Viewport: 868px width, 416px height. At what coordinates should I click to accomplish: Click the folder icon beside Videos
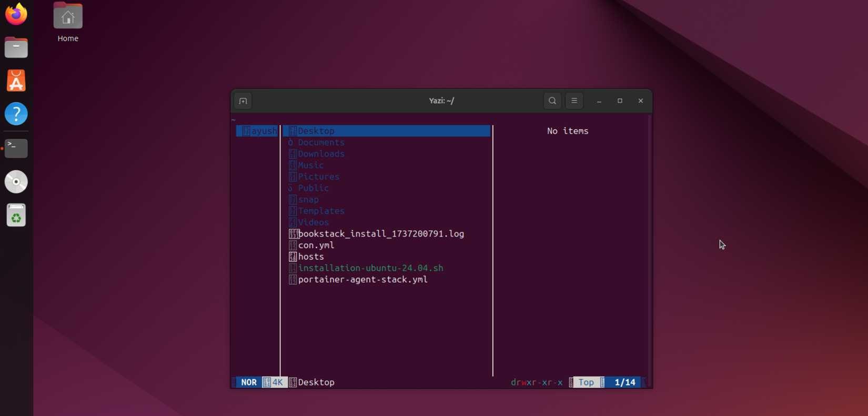pyautogui.click(x=292, y=222)
